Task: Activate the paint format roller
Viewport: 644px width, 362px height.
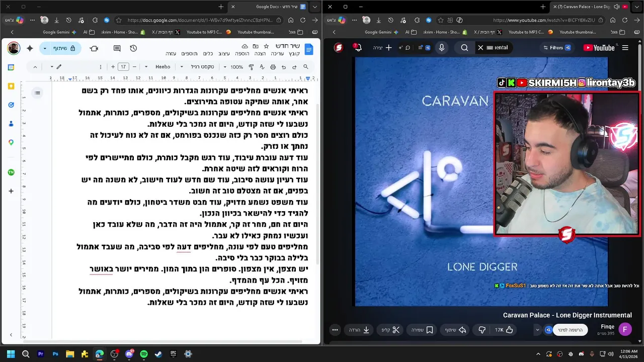Action: [251, 67]
